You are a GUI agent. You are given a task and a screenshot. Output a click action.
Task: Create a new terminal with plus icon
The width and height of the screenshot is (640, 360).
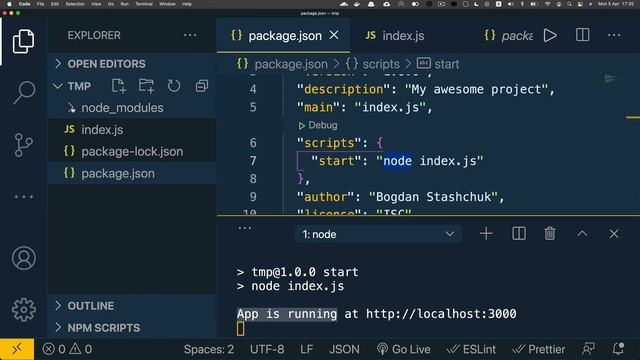click(486, 234)
